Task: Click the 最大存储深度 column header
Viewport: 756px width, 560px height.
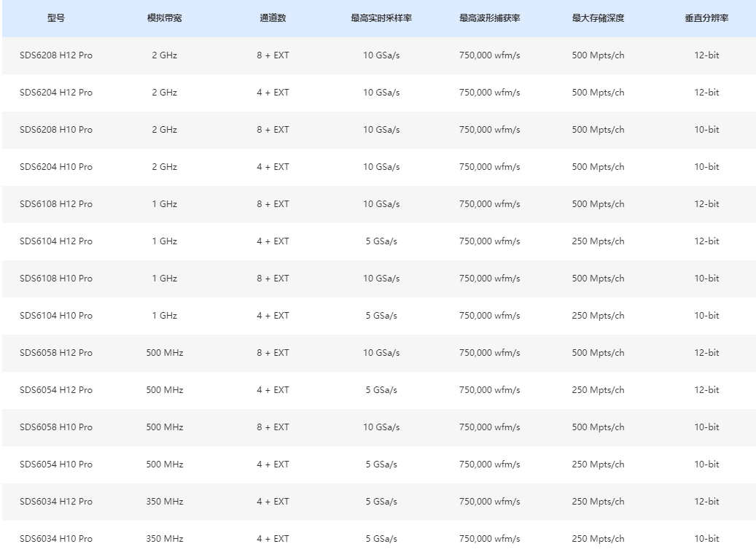Action: tap(598, 17)
